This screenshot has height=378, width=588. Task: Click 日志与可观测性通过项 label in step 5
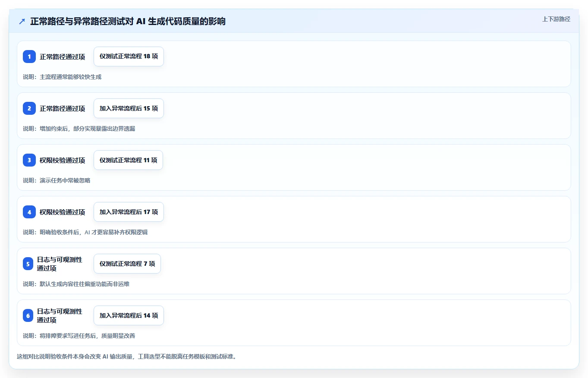60,264
